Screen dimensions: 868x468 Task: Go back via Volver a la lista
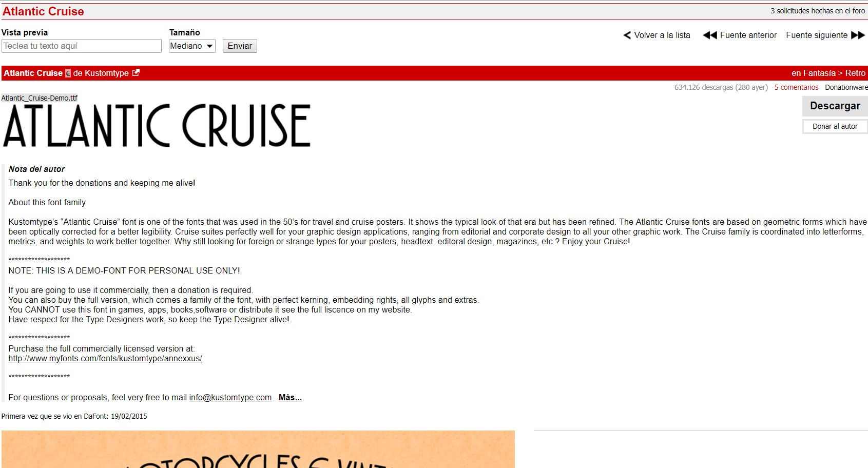pyautogui.click(x=662, y=35)
